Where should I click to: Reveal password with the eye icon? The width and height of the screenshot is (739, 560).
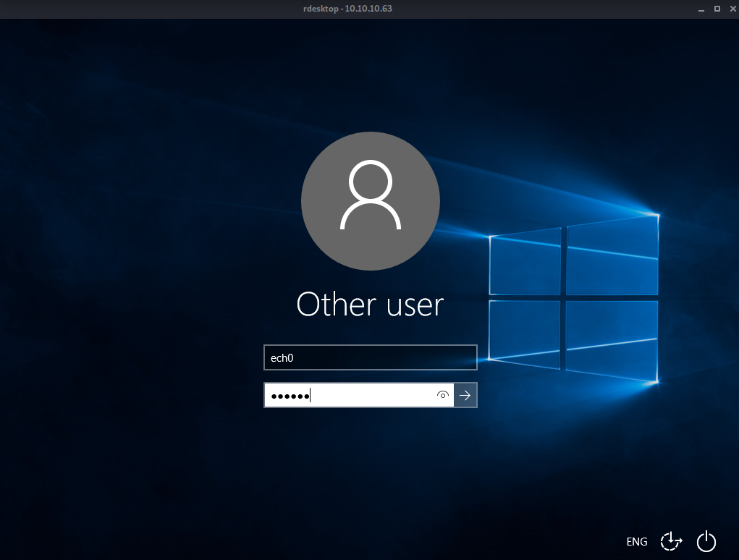tap(442, 395)
